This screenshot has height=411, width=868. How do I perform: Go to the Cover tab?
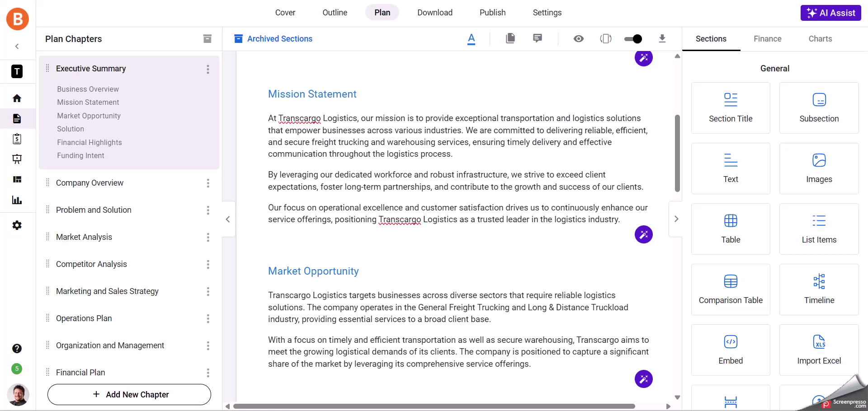click(x=285, y=13)
